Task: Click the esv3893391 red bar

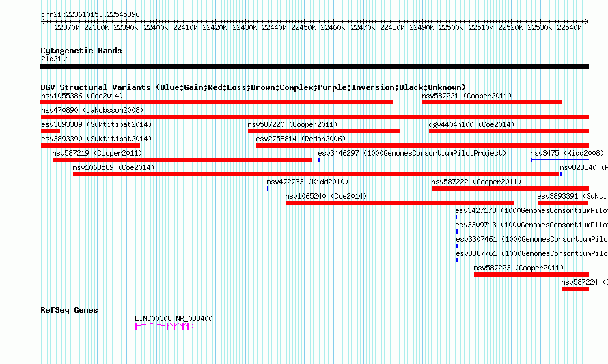Action: click(563, 203)
